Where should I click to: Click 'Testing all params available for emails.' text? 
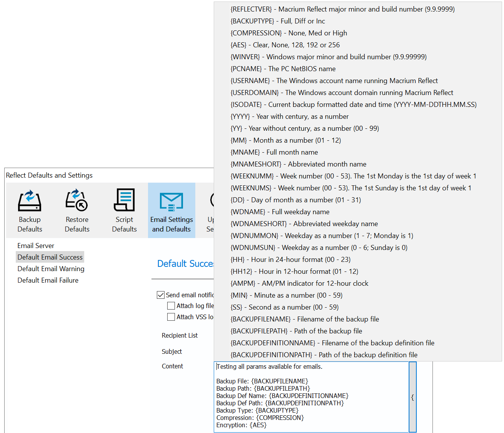pyautogui.click(x=269, y=366)
